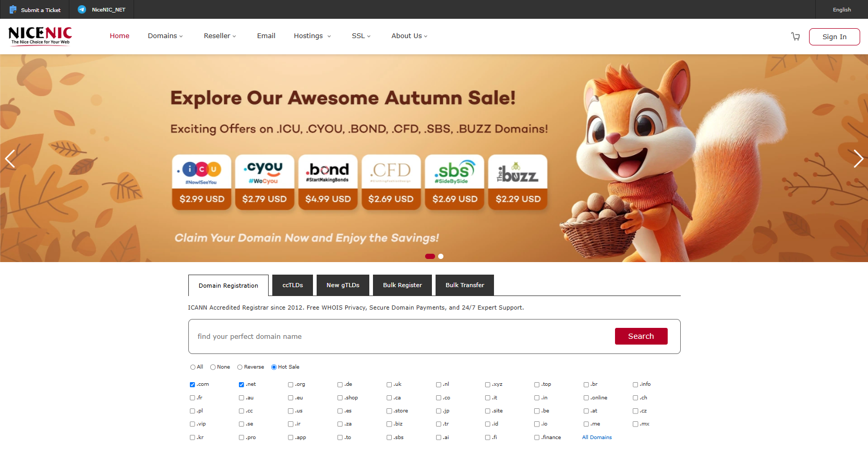Click the .sbs domain offer card
The image size is (868, 449).
pyautogui.click(x=455, y=182)
